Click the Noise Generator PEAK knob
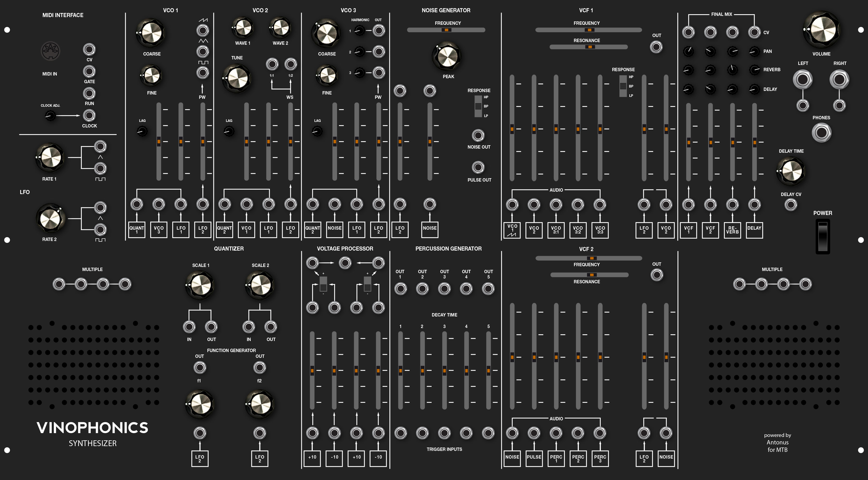Image resolution: width=868 pixels, height=480 pixels. click(x=447, y=56)
